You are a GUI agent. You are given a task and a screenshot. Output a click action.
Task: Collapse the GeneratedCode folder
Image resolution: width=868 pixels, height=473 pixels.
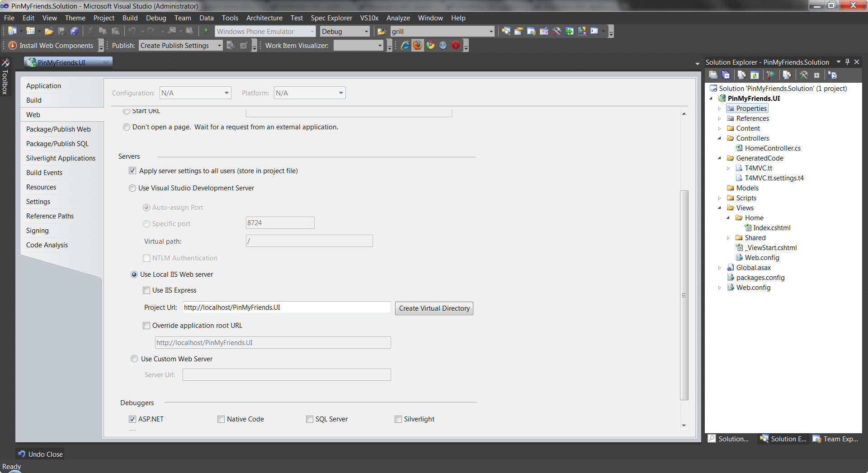[720, 158]
